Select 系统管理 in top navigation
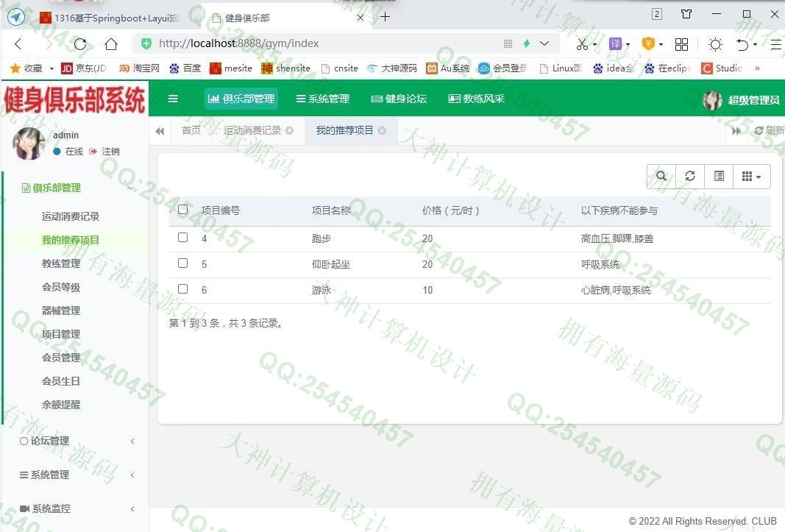 tap(323, 99)
